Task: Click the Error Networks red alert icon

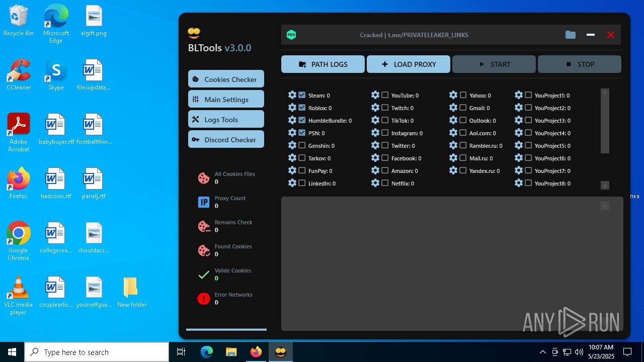Action: click(x=203, y=299)
